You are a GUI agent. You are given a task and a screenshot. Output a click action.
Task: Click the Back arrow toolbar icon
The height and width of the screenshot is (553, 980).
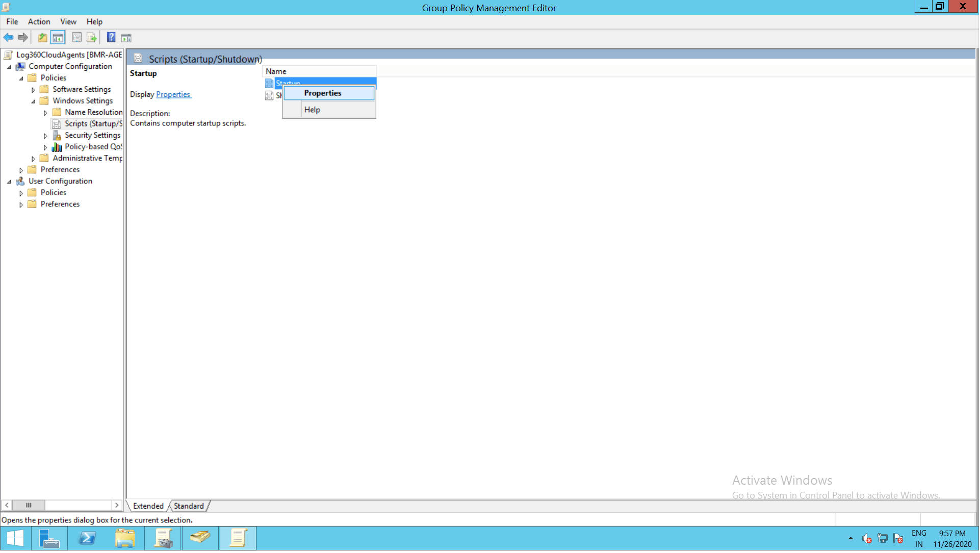[x=8, y=38]
